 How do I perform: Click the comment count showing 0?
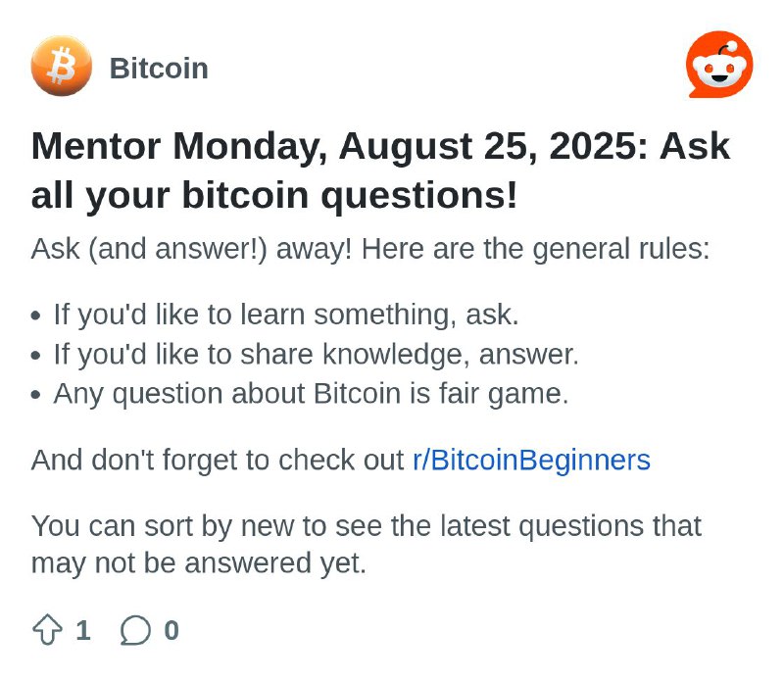(171, 630)
